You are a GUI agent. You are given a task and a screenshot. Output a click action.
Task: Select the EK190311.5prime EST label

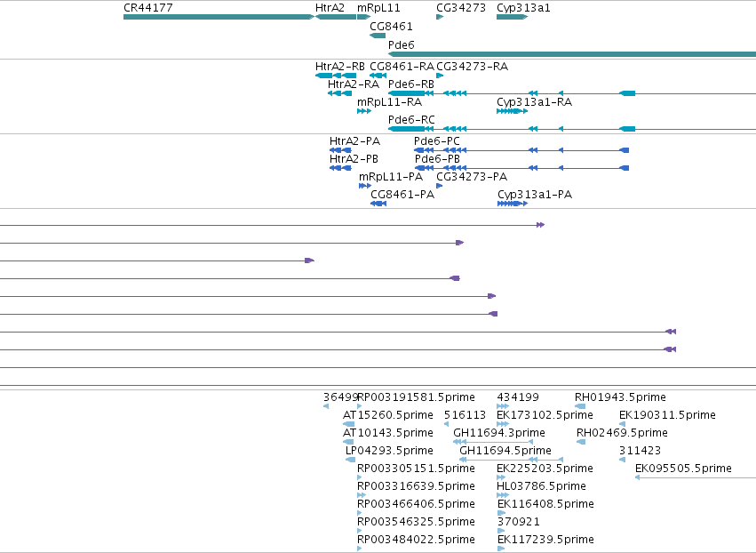coord(667,415)
